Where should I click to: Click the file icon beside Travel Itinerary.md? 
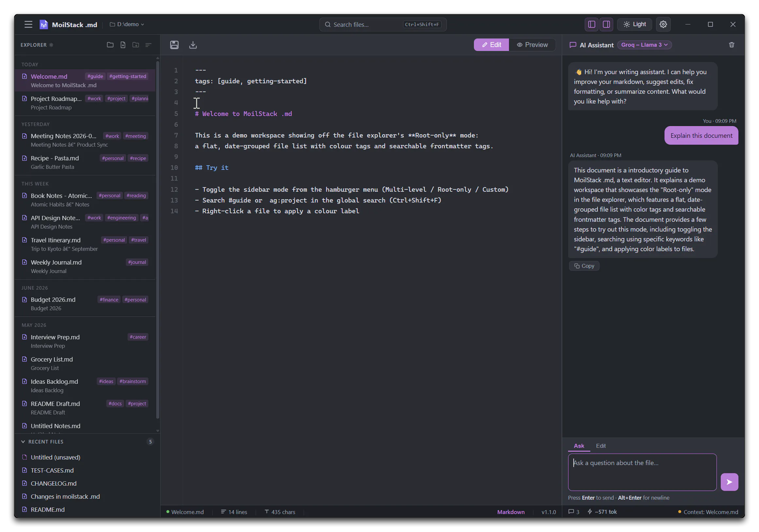pos(25,240)
